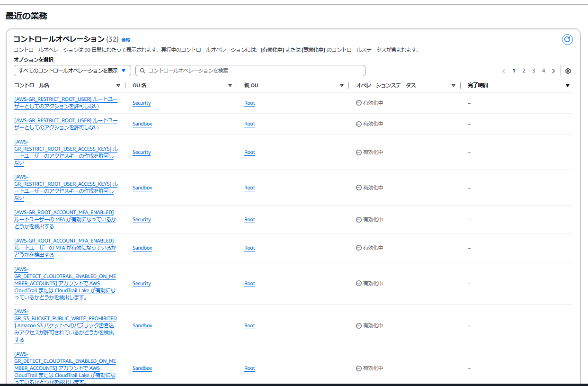The width and height of the screenshot is (588, 386).
Task: Click the オプションを選択 label
Action: point(34,60)
